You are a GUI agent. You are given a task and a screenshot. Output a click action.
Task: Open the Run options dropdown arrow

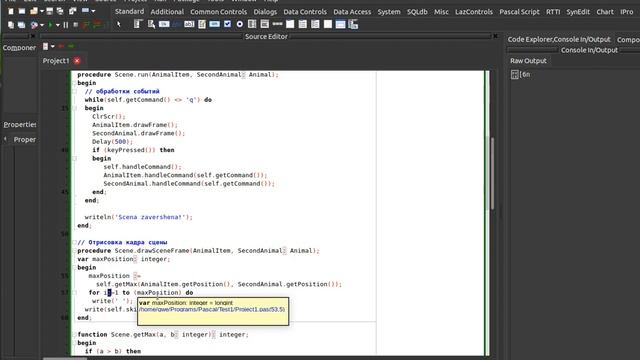pos(58,25)
